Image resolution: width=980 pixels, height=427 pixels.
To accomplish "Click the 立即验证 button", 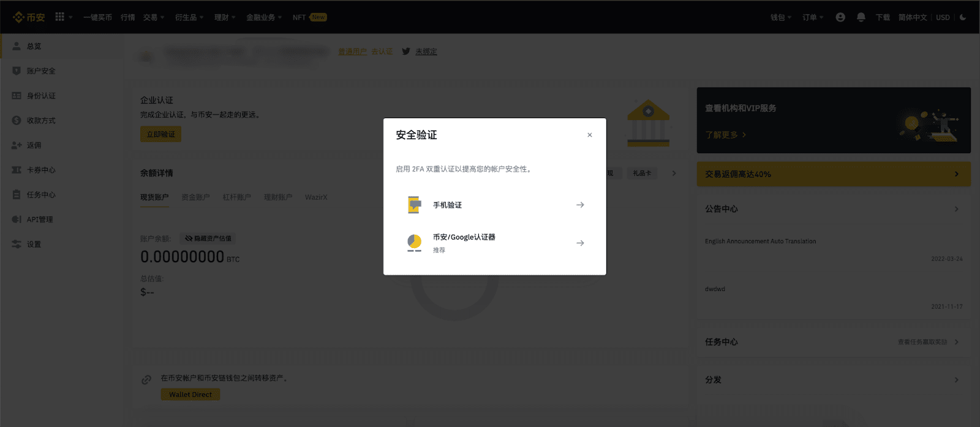I will (160, 134).
